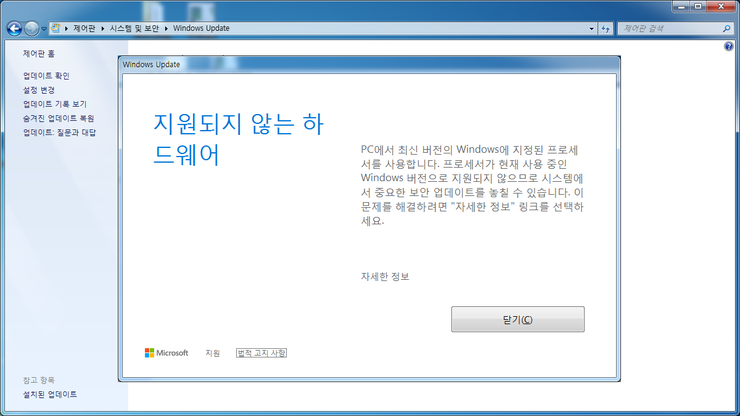Select Windows Update breadcrumb
740x416 pixels.
(201, 28)
